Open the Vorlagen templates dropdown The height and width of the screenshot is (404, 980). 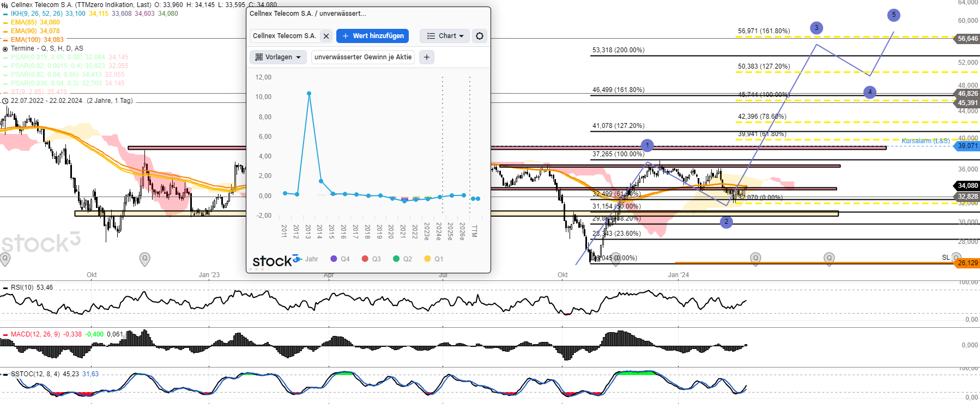pos(279,57)
